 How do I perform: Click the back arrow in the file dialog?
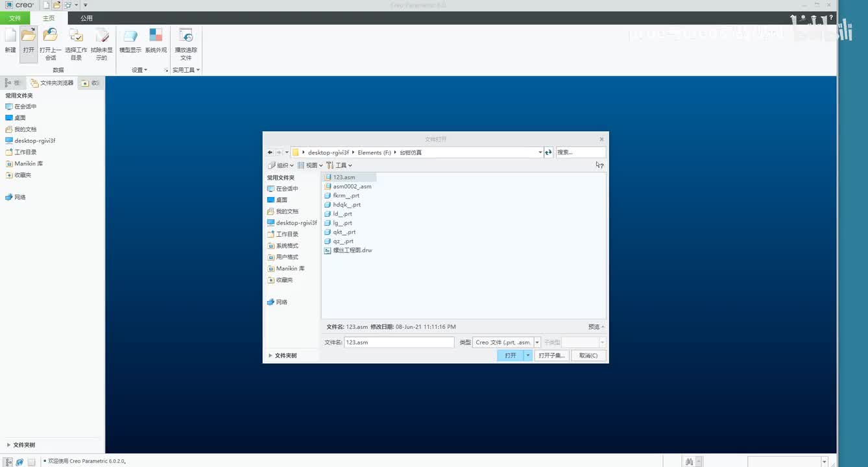[x=271, y=152]
